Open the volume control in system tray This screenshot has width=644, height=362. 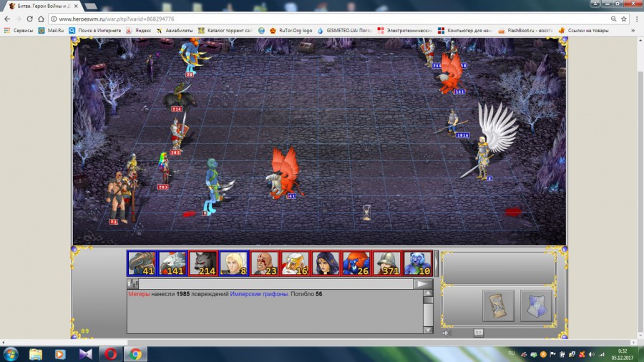[592, 354]
